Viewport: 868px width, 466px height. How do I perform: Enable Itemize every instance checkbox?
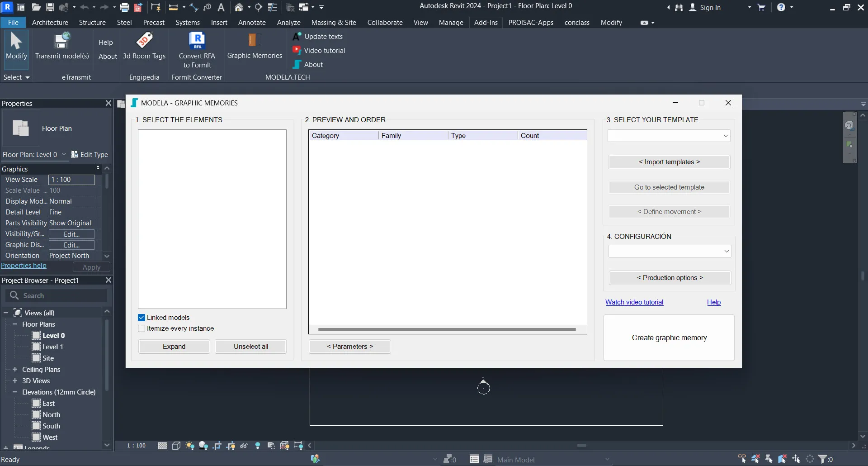tap(142, 328)
